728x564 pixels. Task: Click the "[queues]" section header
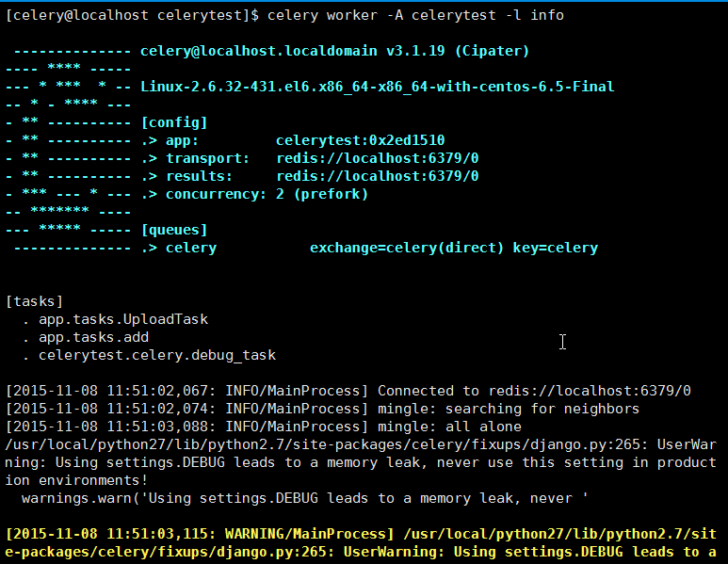pyautogui.click(x=174, y=230)
